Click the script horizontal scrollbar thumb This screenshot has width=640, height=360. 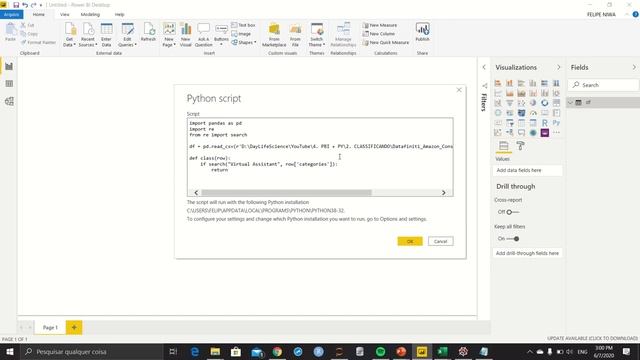click(x=287, y=192)
